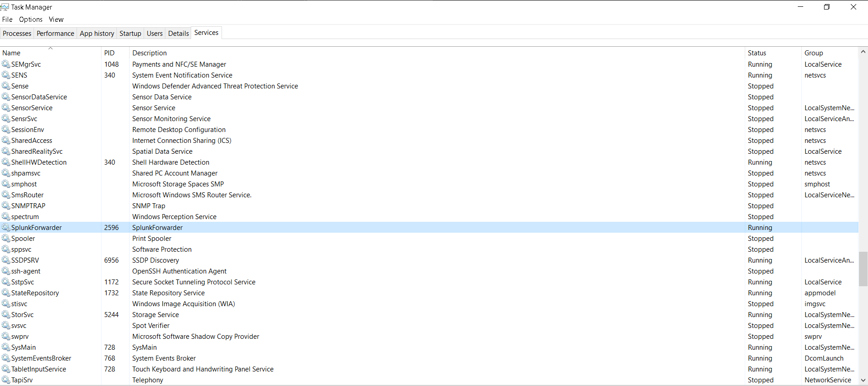
Task: Click the SysMain service gear icon
Action: pos(6,347)
